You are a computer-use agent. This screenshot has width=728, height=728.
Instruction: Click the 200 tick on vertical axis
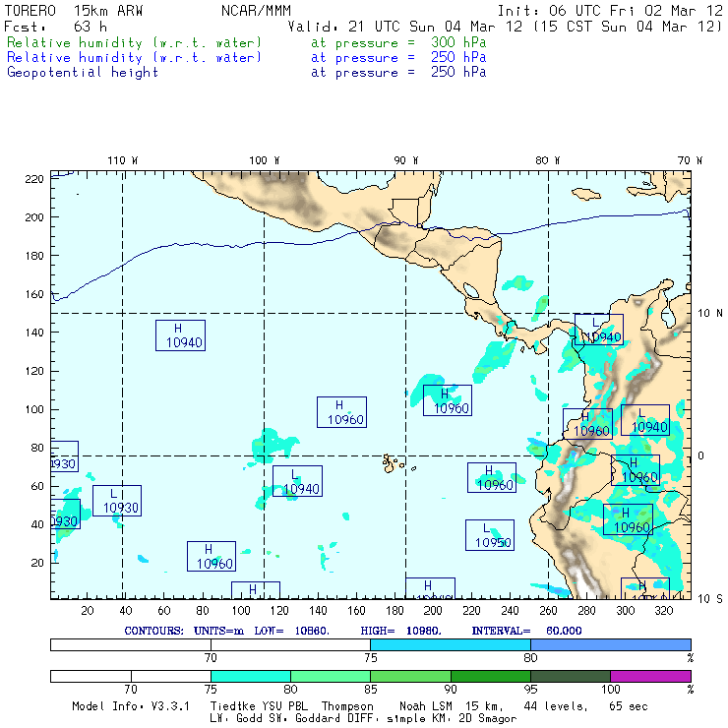point(35,216)
